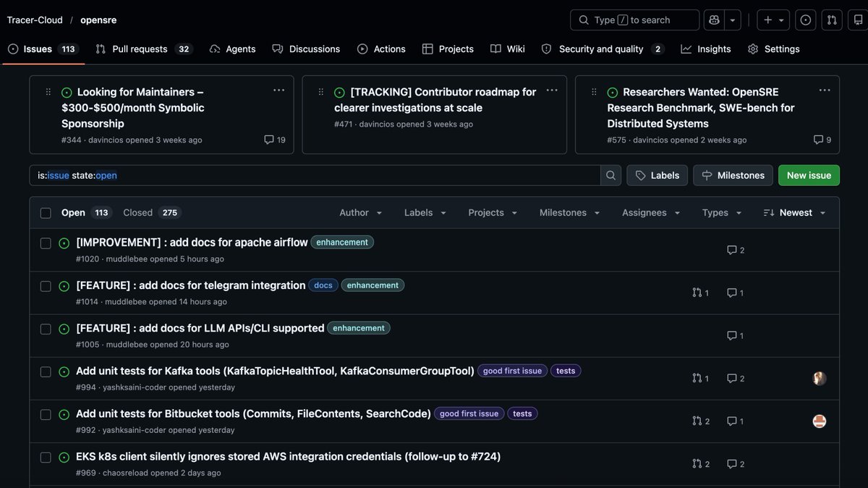Open Copilot chat icon in header

point(714,20)
